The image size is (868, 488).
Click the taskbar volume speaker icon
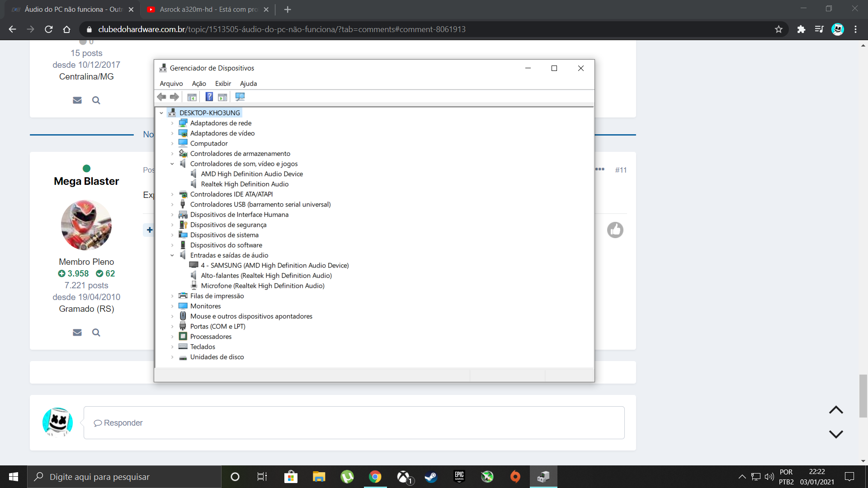pos(769,477)
